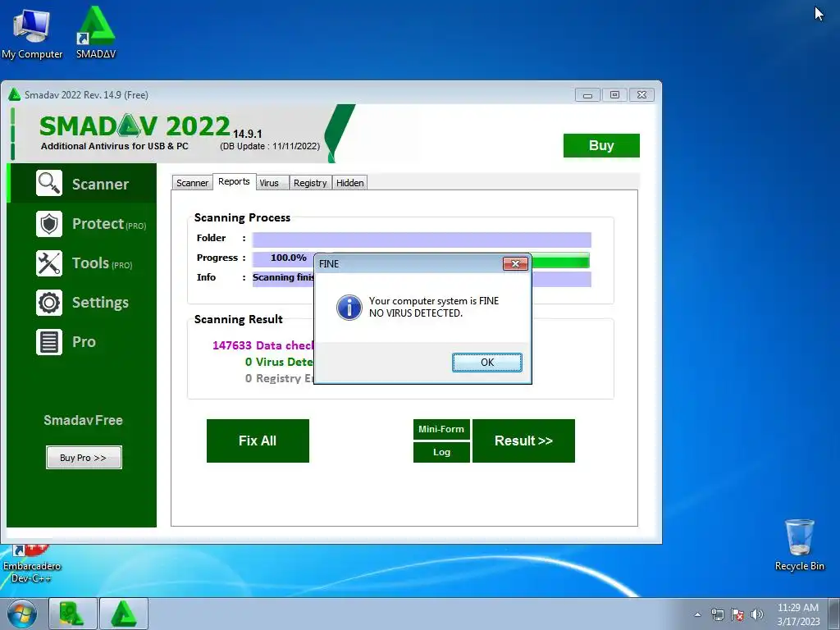Open the Settings gear icon in sidebar
The width and height of the screenshot is (840, 630).
pyautogui.click(x=49, y=303)
